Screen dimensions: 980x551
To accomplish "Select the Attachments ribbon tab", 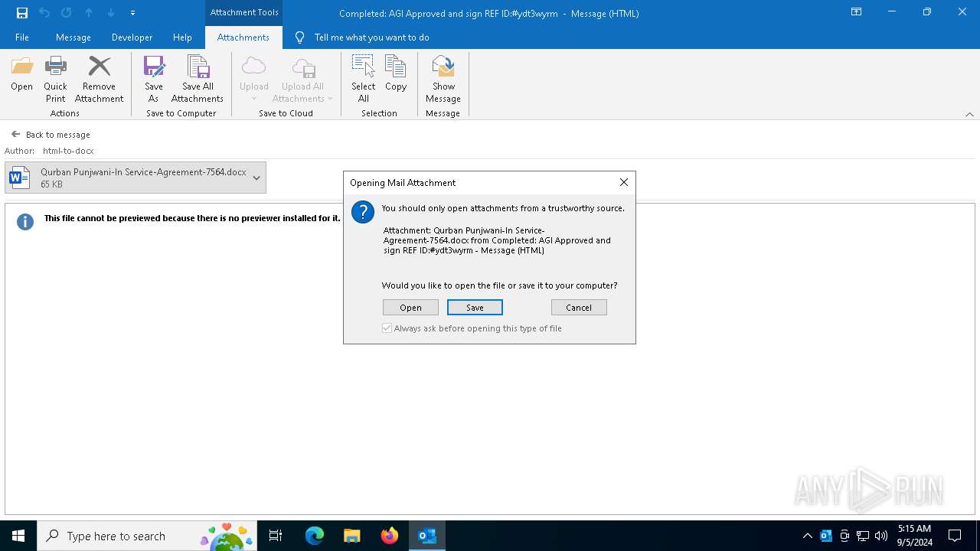I will point(243,37).
